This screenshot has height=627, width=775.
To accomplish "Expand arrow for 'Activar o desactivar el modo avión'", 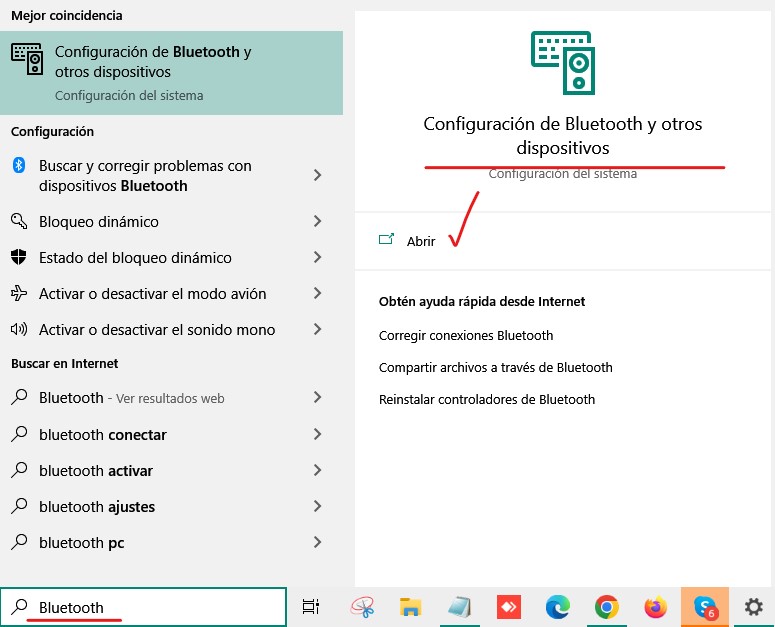I will click(318, 294).
